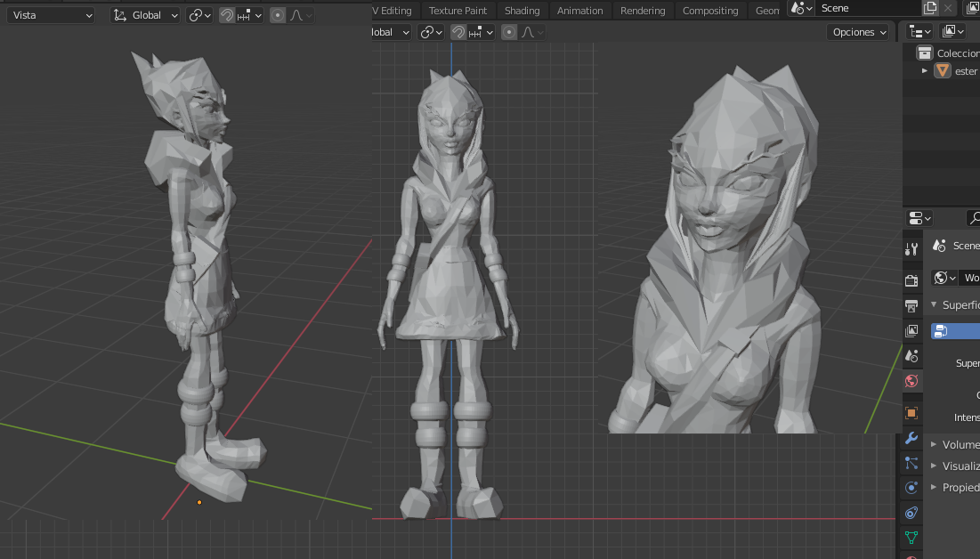
Task: Open the Global transform orientation dropdown
Action: (x=144, y=15)
